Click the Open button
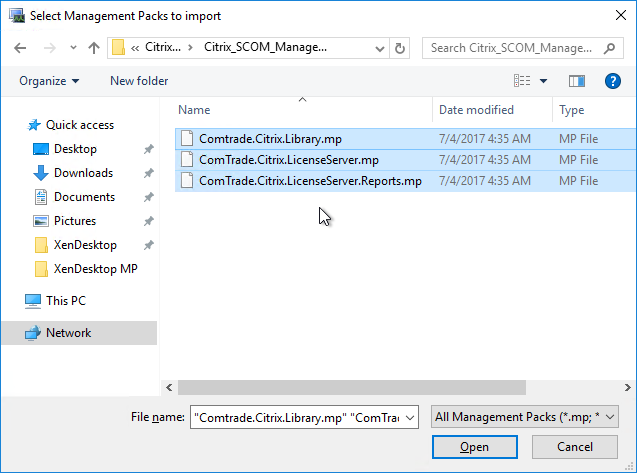The height and width of the screenshot is (473, 637). (474, 447)
